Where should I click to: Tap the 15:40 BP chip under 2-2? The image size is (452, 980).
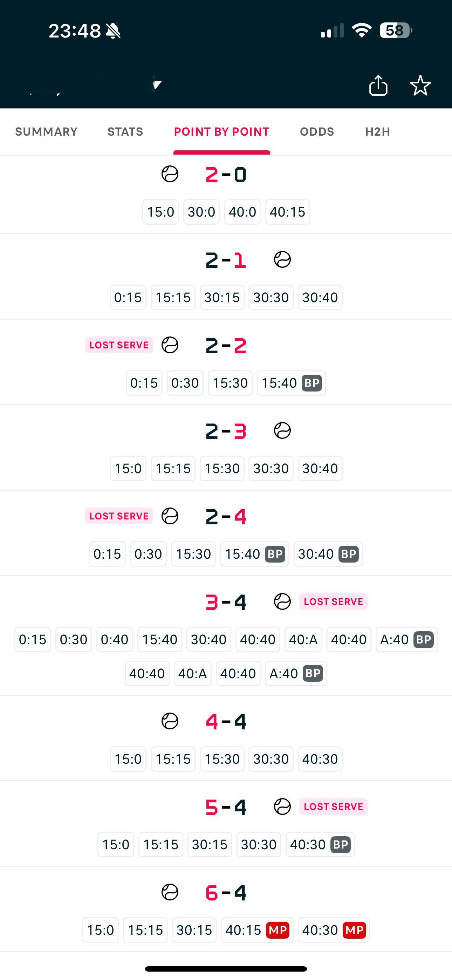292,383
